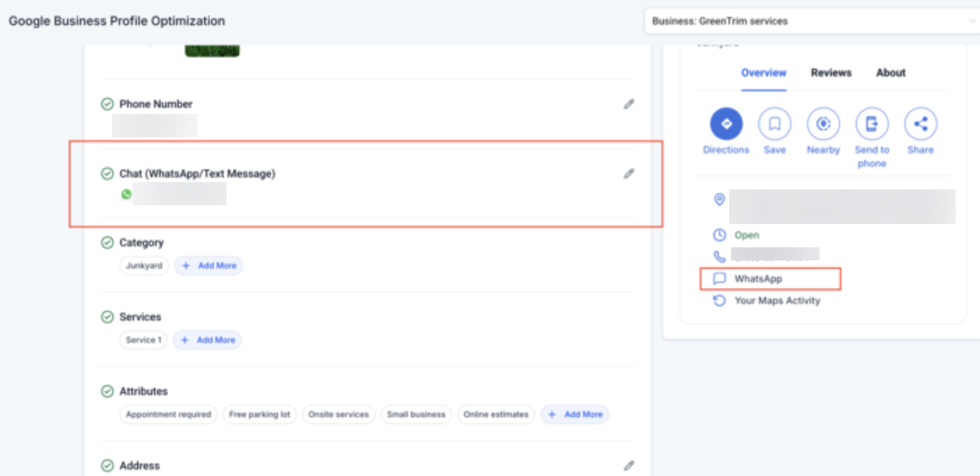This screenshot has height=476, width=980.
Task: Click the Save bookmark icon
Action: (x=774, y=123)
